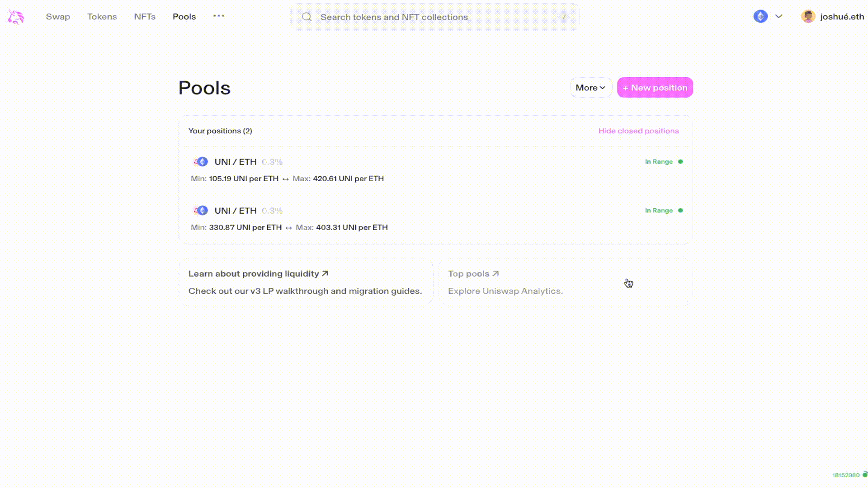Screen dimensions: 868x488
Task: Click the Uniswap unicorn logo
Action: click(16, 17)
